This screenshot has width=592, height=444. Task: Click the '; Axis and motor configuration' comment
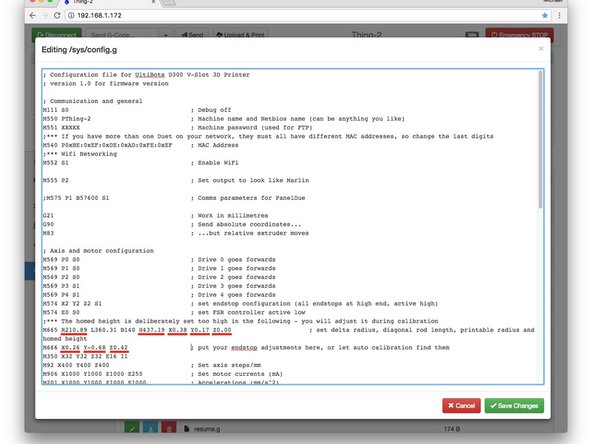coord(98,251)
